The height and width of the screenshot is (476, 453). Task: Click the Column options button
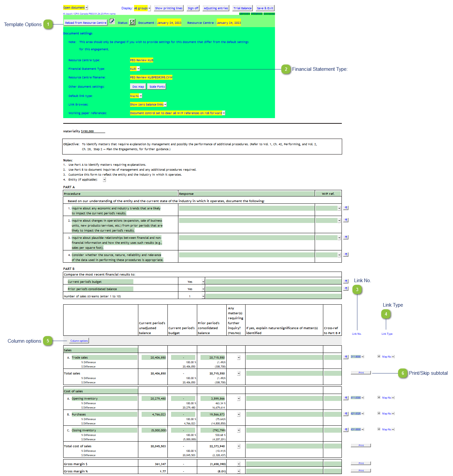(79, 341)
